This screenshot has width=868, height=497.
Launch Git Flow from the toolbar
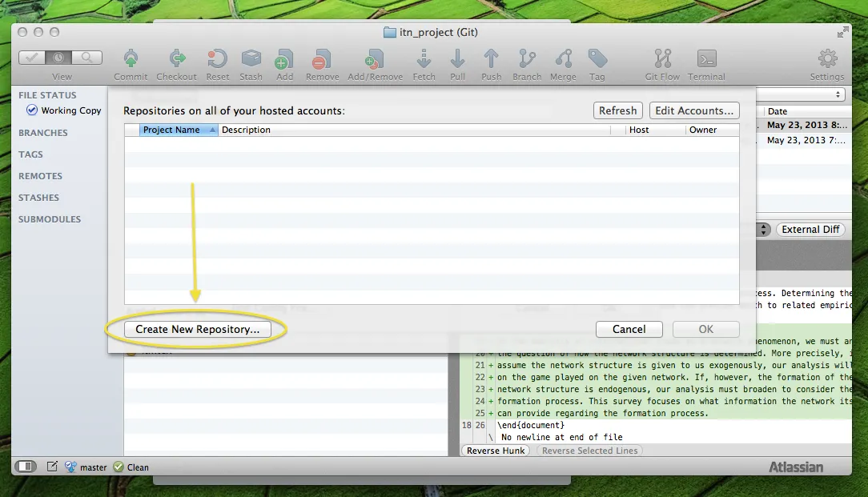click(x=662, y=60)
